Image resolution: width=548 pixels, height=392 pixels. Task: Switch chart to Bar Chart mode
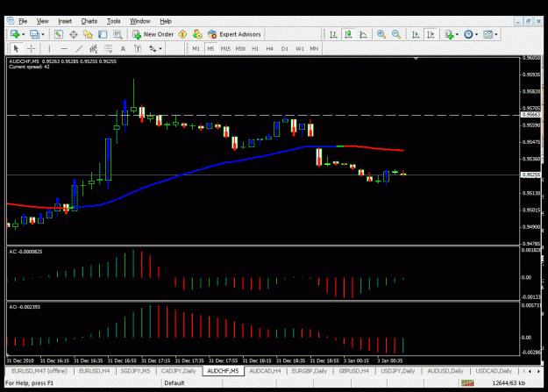coord(334,34)
